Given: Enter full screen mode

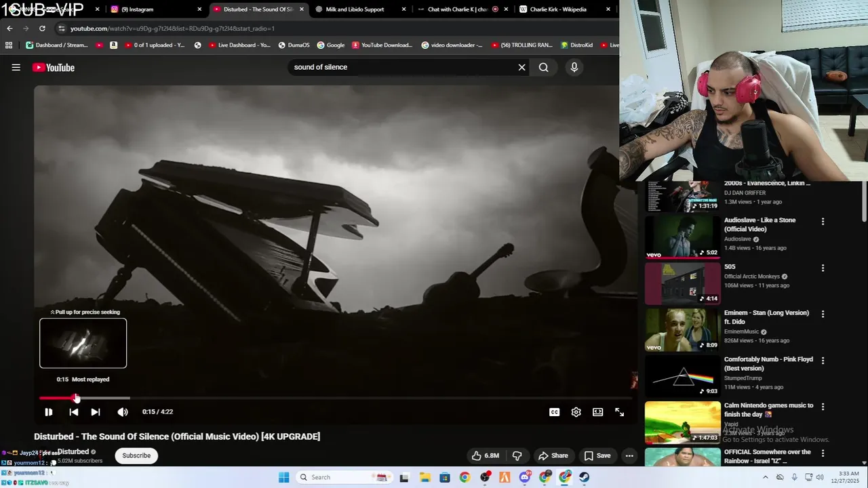Looking at the screenshot, I should [619, 412].
